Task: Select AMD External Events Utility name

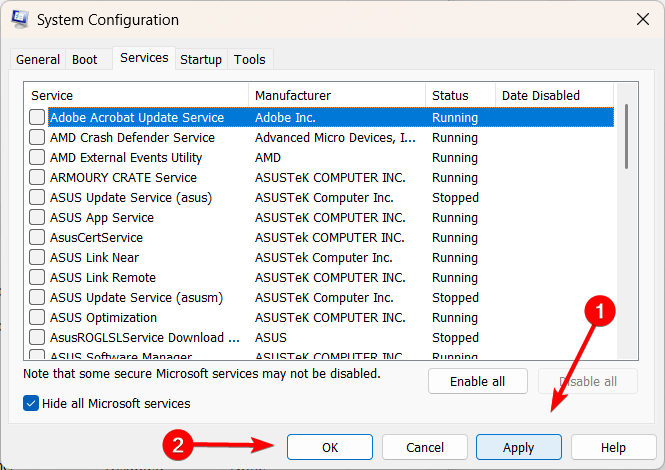Action: click(126, 157)
